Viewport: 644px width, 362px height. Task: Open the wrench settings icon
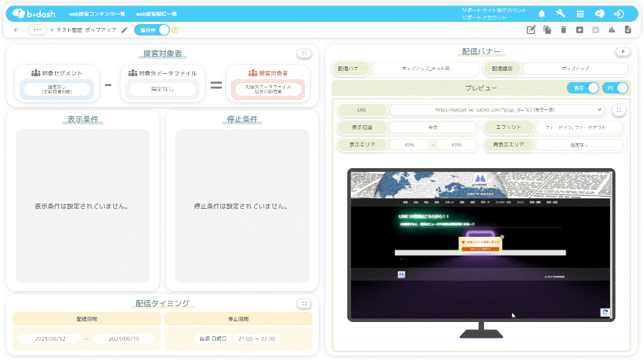point(561,14)
